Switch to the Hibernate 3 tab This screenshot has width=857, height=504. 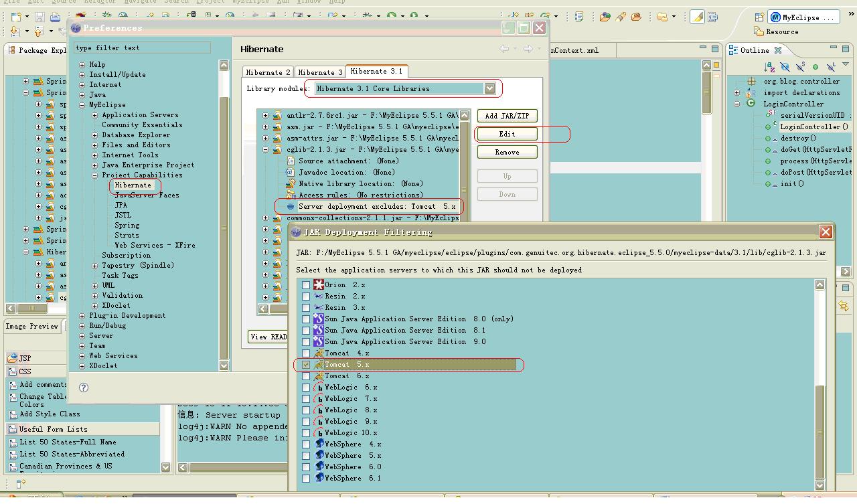[x=320, y=72]
